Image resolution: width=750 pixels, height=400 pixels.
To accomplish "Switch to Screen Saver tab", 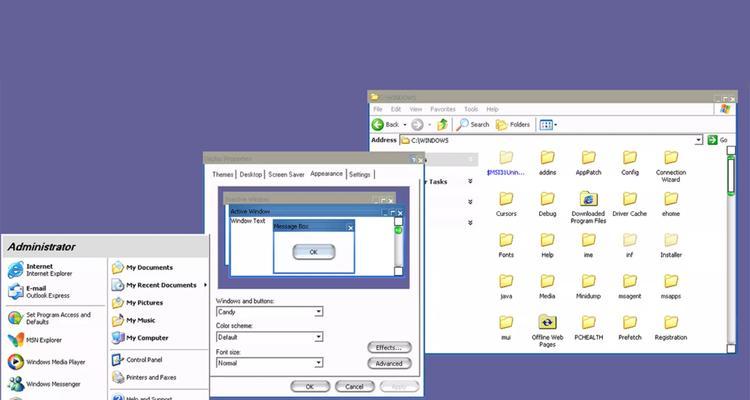I will tap(286, 175).
